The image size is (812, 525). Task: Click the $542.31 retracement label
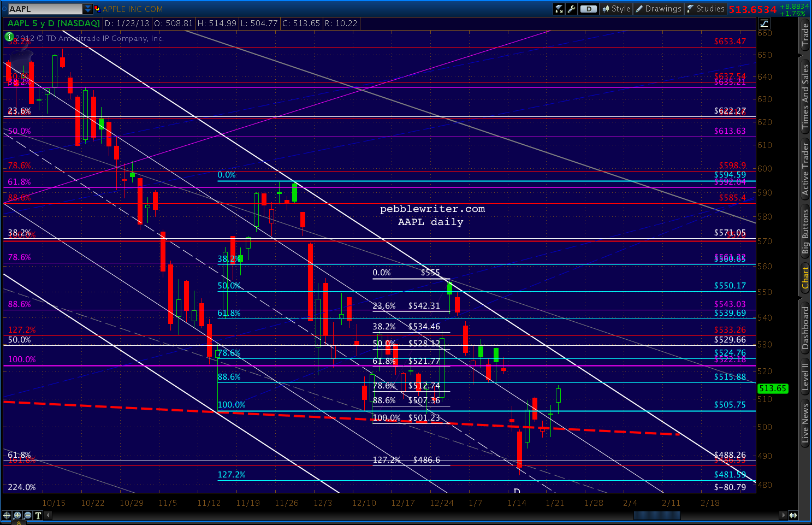coord(424,306)
